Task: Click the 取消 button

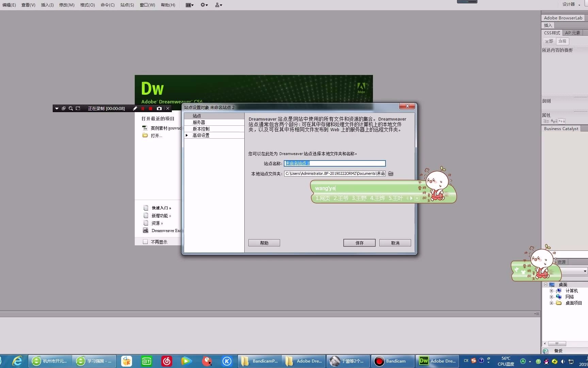Action: coord(395,243)
